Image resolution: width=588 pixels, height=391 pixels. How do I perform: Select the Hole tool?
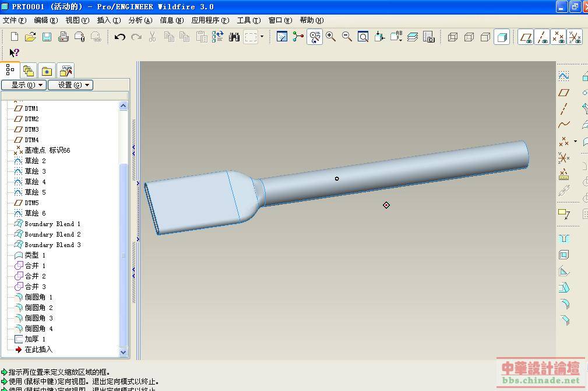(564, 239)
